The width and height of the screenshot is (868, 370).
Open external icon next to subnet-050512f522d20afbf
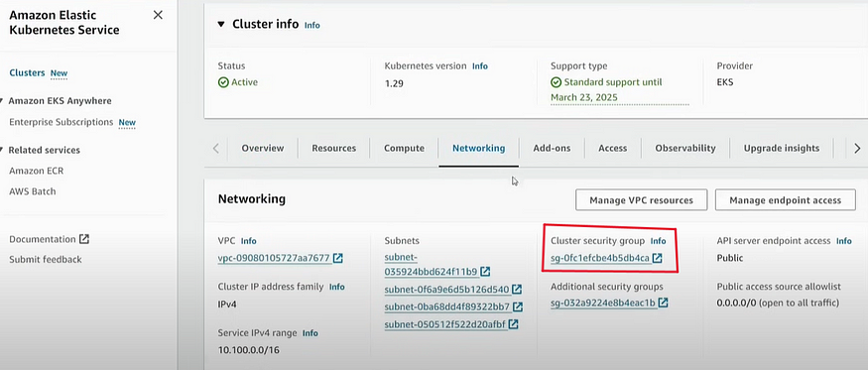[x=514, y=324]
